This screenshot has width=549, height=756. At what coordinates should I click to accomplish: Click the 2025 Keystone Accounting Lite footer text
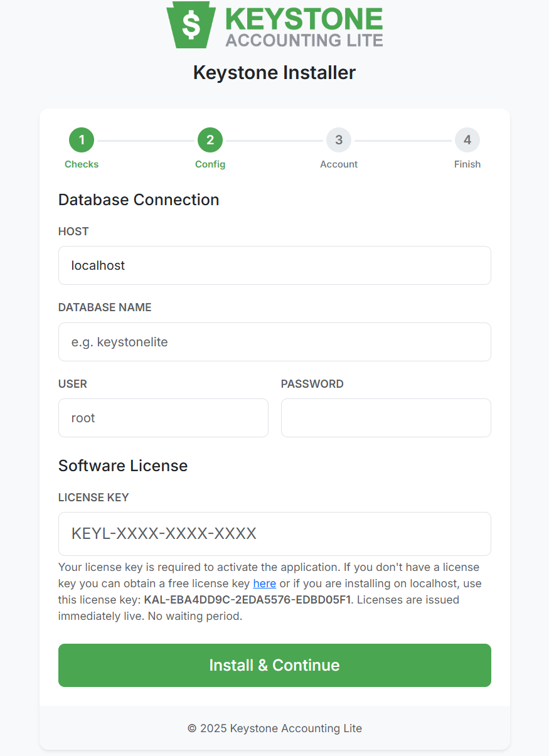[274, 728]
